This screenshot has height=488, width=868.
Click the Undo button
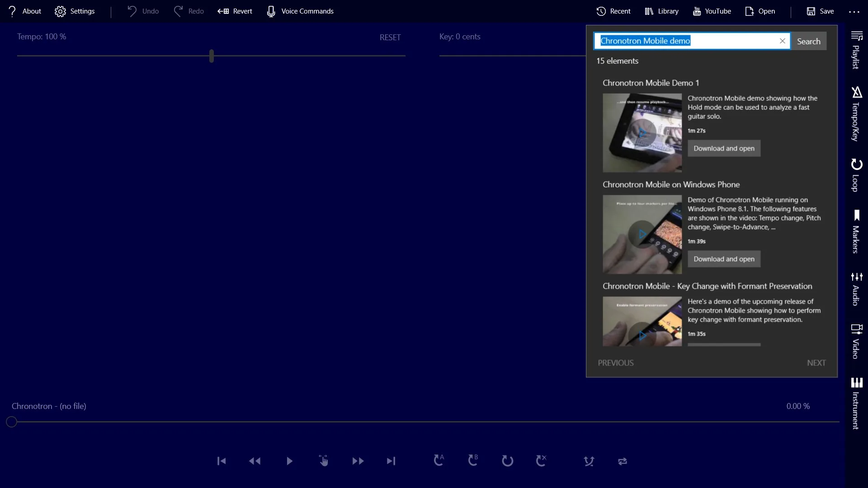(x=143, y=11)
